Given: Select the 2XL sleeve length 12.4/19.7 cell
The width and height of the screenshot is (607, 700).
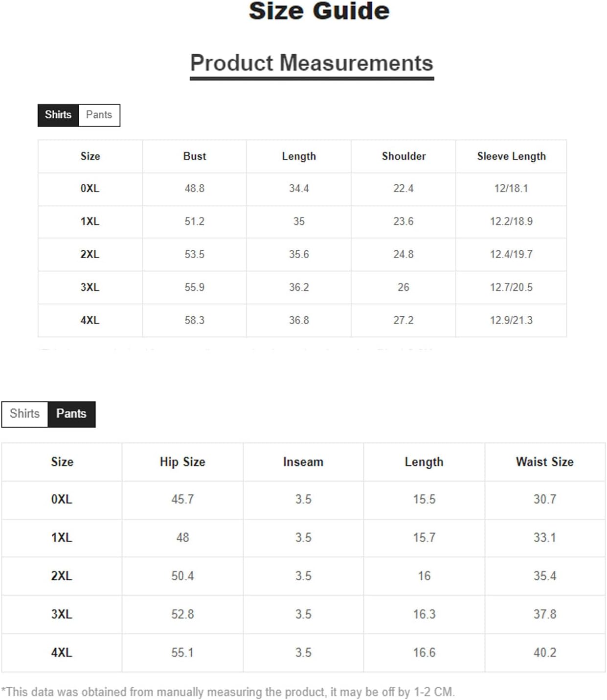Looking at the screenshot, I should tap(511, 254).
